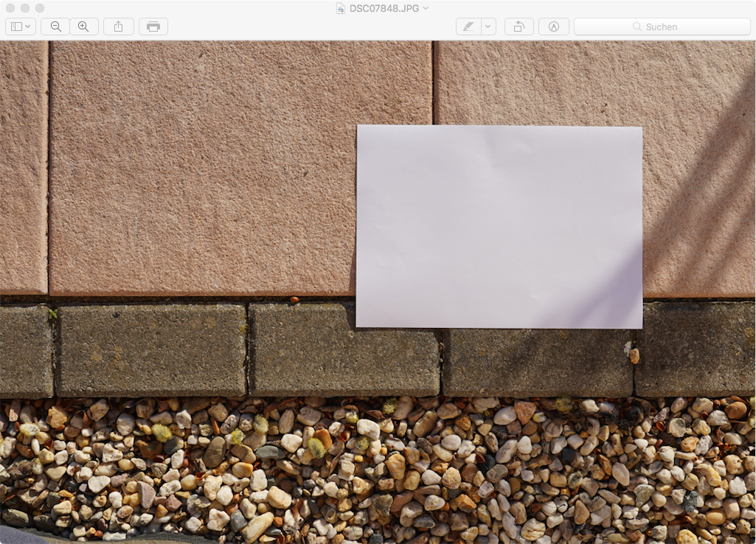756x544 pixels.
Task: Minimize the window with the middle button
Action: click(x=24, y=8)
